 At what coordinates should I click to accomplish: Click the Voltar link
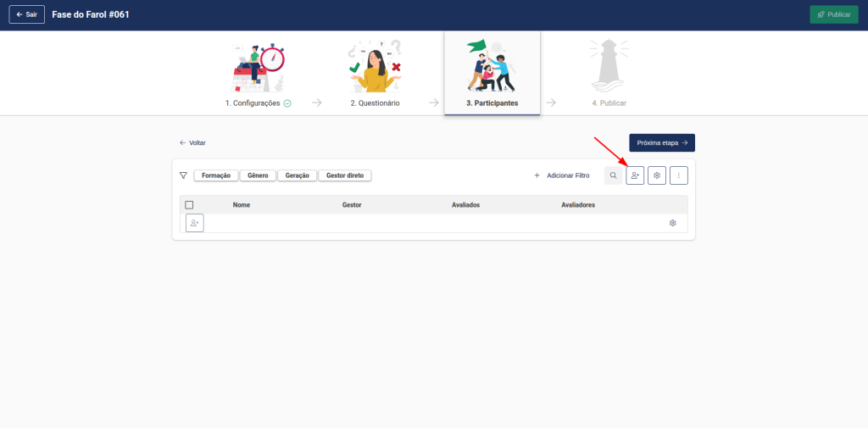pyautogui.click(x=192, y=143)
